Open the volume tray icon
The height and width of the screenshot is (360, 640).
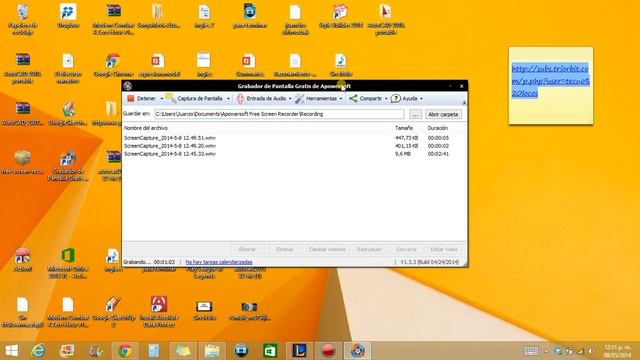pos(590,351)
